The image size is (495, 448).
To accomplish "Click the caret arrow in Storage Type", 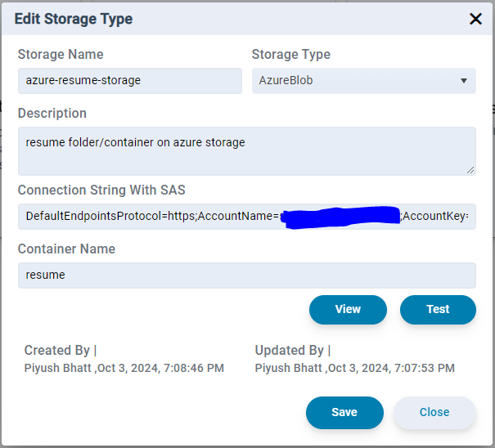I will [x=463, y=81].
